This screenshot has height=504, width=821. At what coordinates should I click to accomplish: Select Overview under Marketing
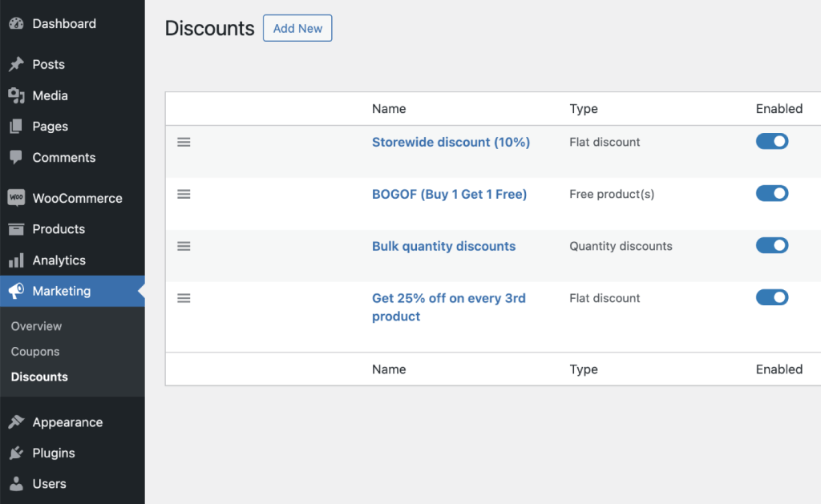pyautogui.click(x=38, y=326)
